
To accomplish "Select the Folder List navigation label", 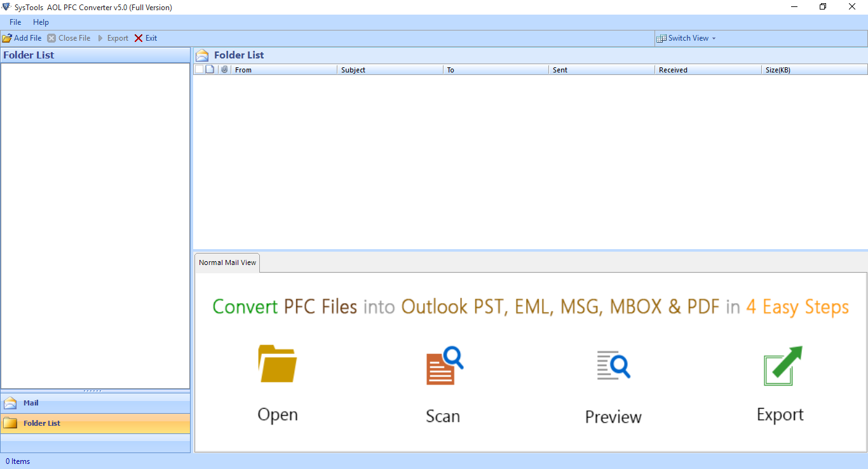I will click(x=42, y=423).
